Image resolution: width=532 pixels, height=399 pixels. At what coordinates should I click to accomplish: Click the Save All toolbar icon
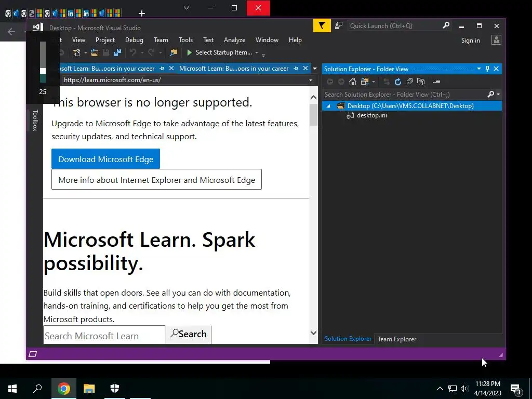[117, 52]
